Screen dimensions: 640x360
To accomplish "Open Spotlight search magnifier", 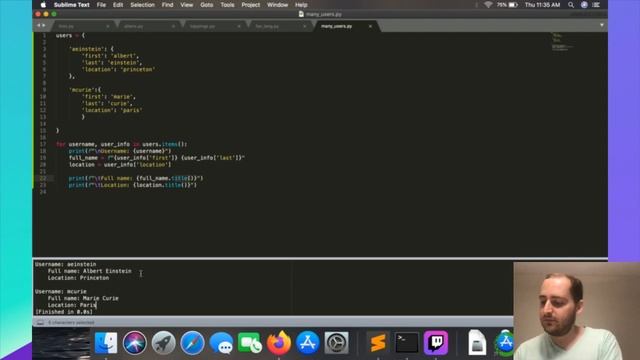I will pos(571,5).
